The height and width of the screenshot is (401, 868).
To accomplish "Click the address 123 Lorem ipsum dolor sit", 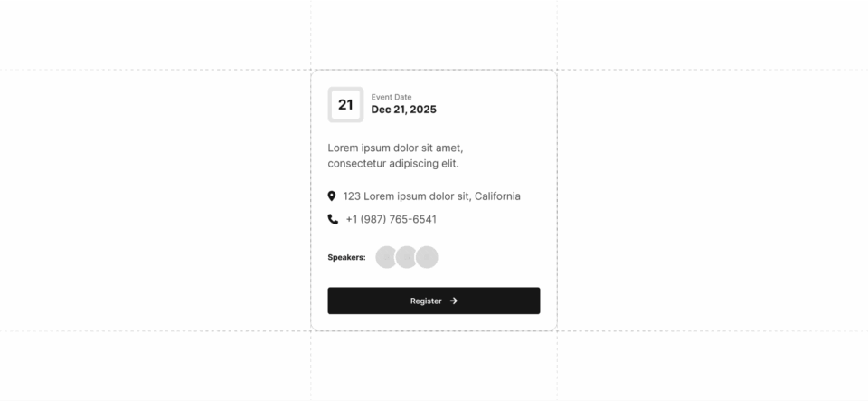I will pyautogui.click(x=406, y=196).
